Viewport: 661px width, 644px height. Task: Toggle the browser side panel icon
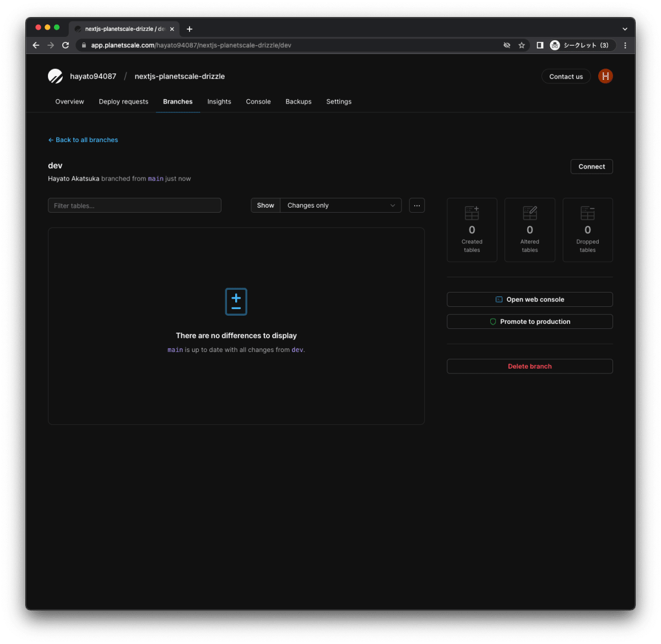pyautogui.click(x=540, y=45)
